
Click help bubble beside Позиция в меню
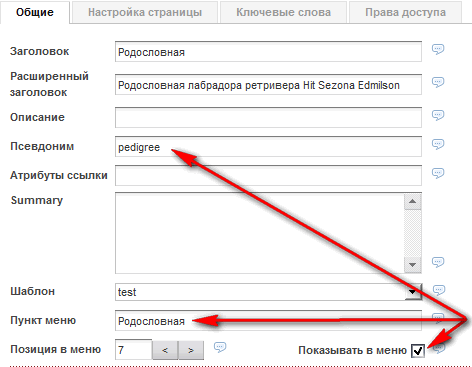click(220, 347)
